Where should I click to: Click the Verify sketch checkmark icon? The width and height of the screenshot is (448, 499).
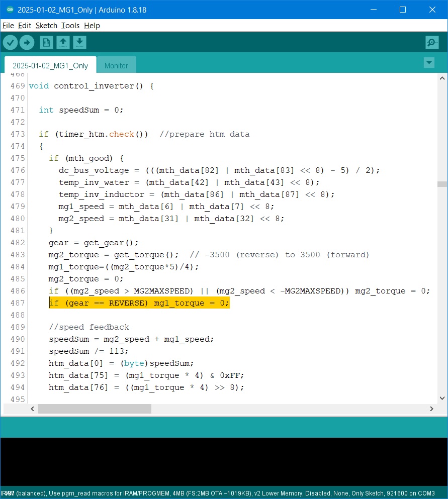tap(10, 43)
